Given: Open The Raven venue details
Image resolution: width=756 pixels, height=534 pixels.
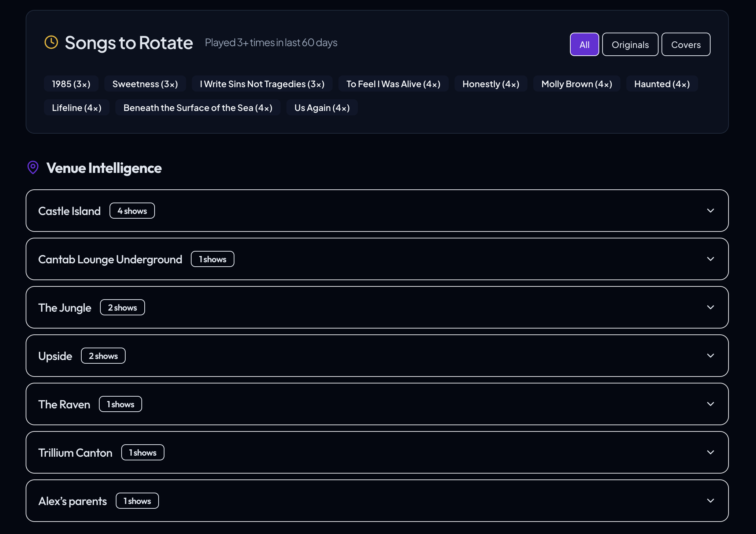Looking at the screenshot, I should tap(711, 404).
